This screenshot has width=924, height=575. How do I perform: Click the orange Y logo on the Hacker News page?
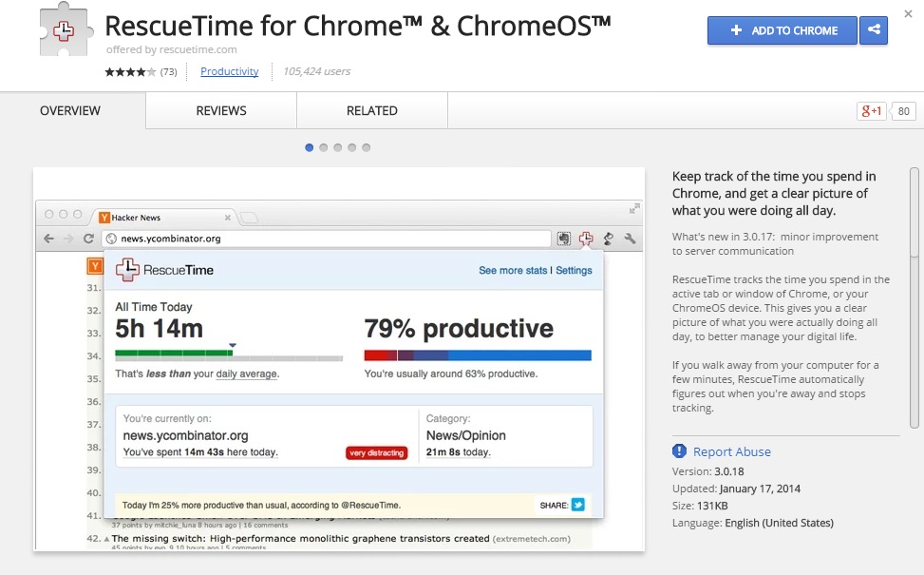(x=95, y=266)
